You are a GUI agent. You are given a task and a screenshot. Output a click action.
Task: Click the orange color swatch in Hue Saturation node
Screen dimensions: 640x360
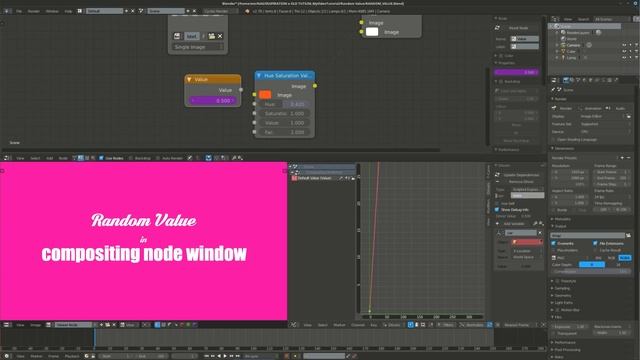(265, 95)
